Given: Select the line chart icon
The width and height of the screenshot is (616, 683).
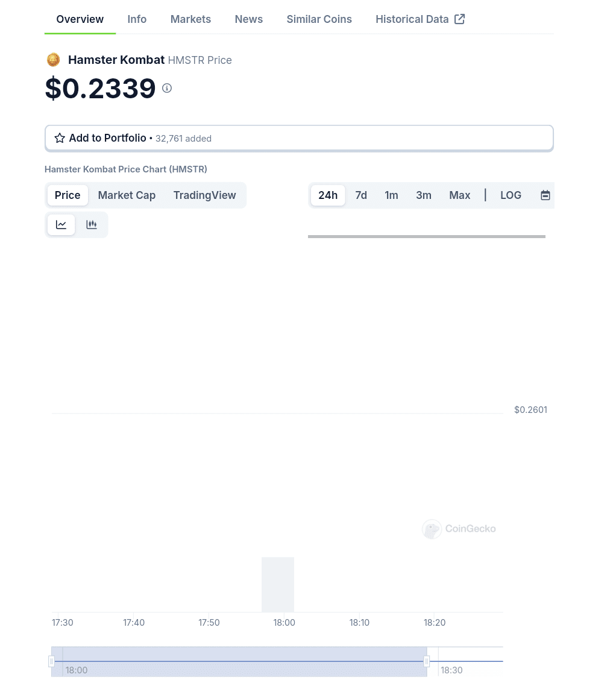Looking at the screenshot, I should [61, 224].
